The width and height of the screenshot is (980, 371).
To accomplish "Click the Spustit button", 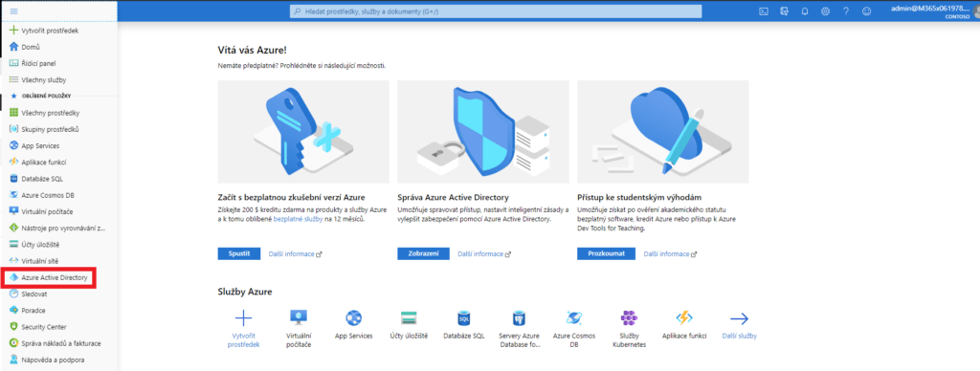I will point(238,253).
